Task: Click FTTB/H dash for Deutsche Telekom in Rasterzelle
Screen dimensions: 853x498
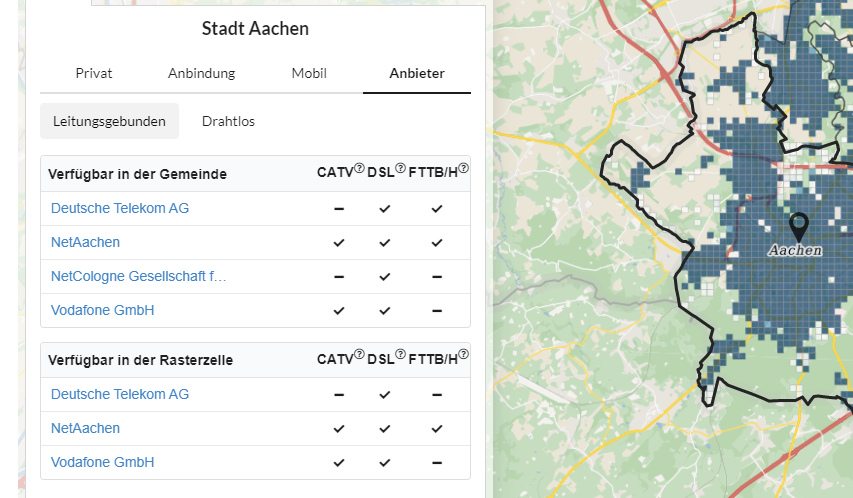Action: pos(437,395)
